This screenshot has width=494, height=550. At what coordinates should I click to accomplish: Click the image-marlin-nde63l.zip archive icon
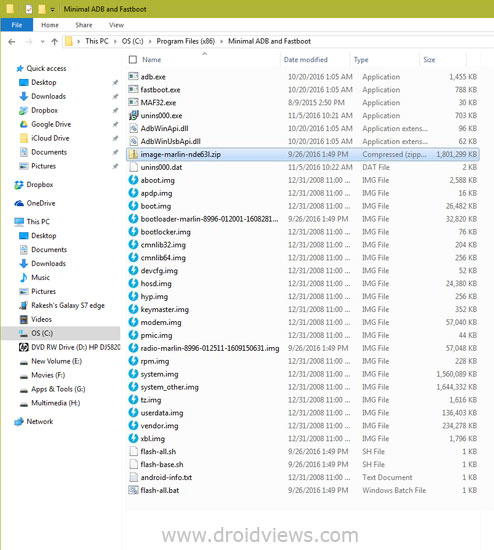133,154
